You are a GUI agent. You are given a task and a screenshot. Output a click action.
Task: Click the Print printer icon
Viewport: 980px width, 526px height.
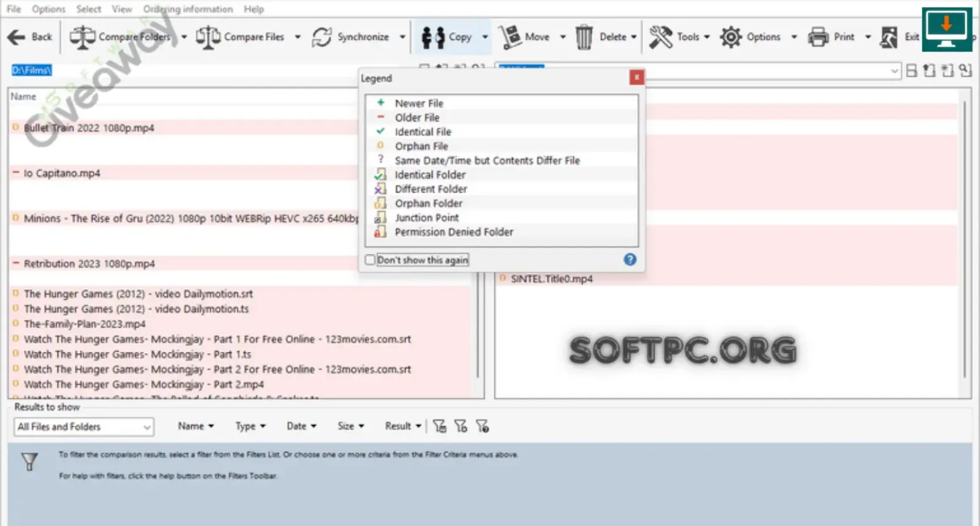(818, 37)
